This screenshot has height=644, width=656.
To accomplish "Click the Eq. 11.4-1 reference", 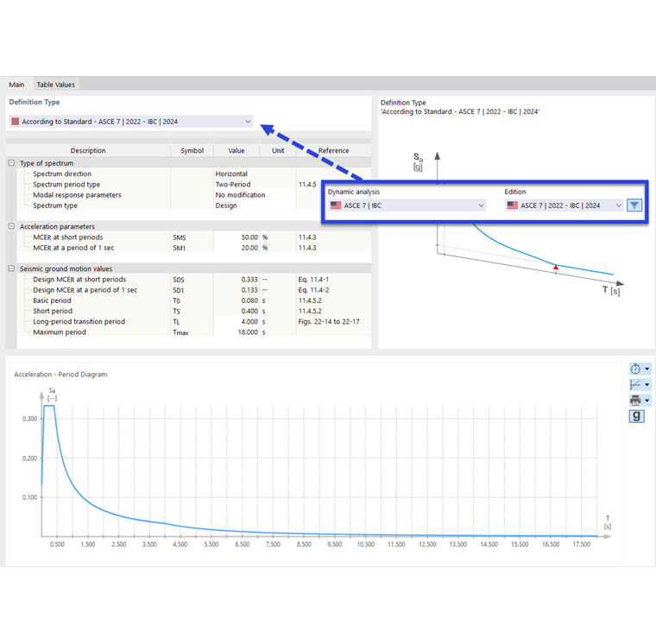I will click(313, 280).
